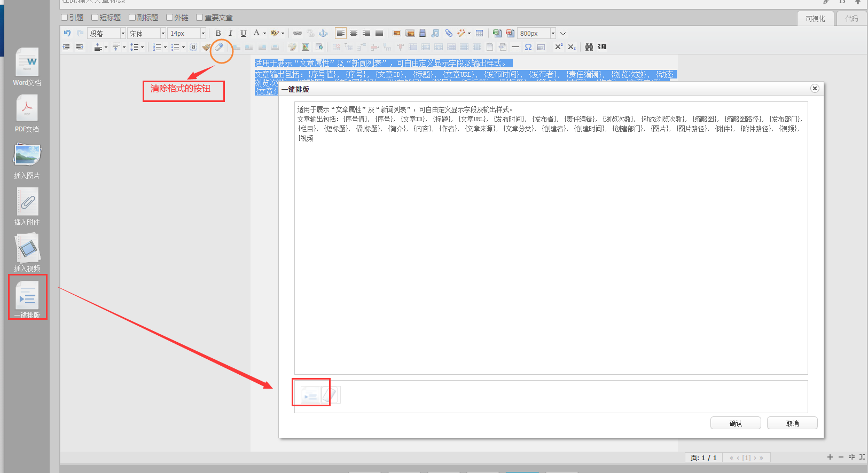This screenshot has height=473, width=868.
Task: Tick the 短标题 checkbox
Action: [95, 18]
